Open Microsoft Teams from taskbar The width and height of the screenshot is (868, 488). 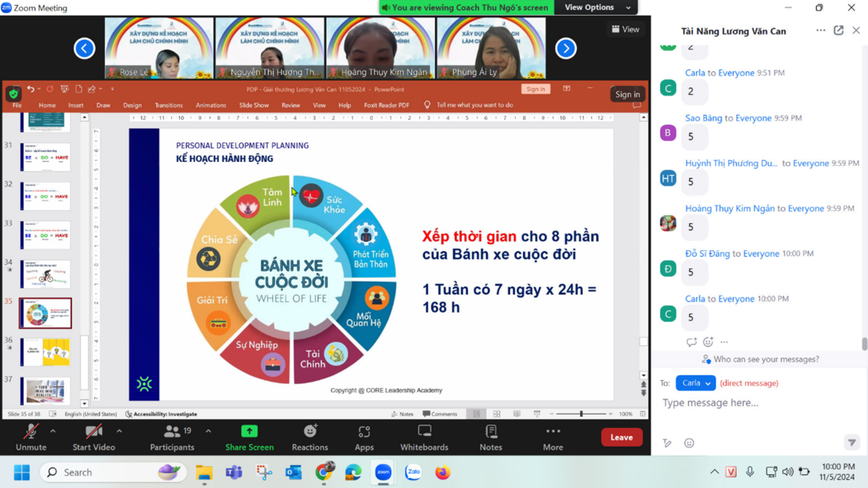pos(234,472)
